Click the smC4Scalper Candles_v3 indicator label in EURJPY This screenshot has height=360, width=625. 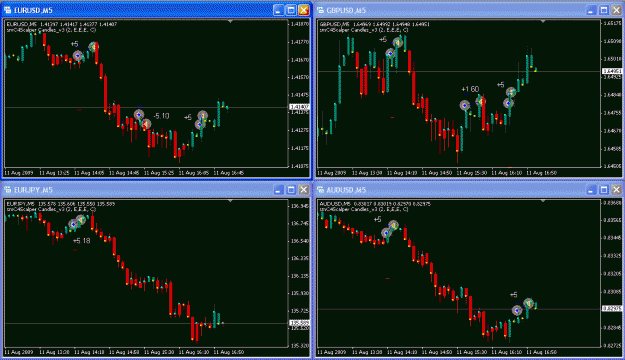point(51,209)
